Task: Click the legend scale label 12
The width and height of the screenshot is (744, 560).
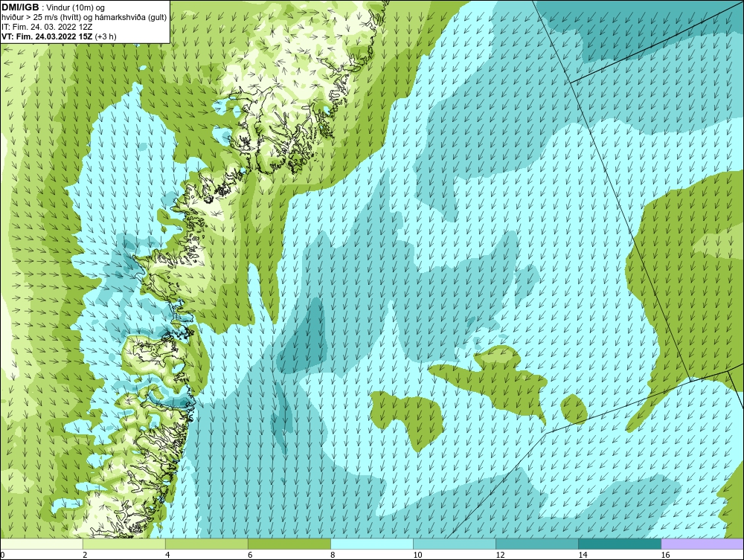Action: pos(500,556)
